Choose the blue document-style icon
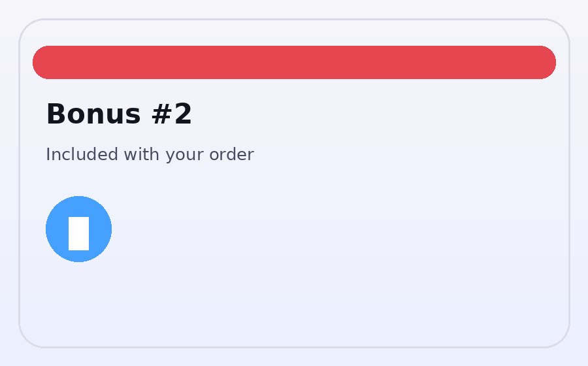Image resolution: width=588 pixels, height=366 pixels. (78, 229)
